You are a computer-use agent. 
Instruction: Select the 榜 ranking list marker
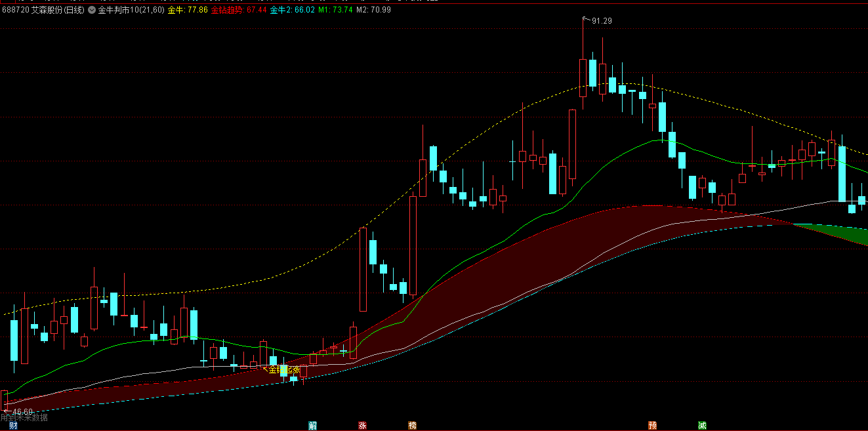pyautogui.click(x=412, y=425)
